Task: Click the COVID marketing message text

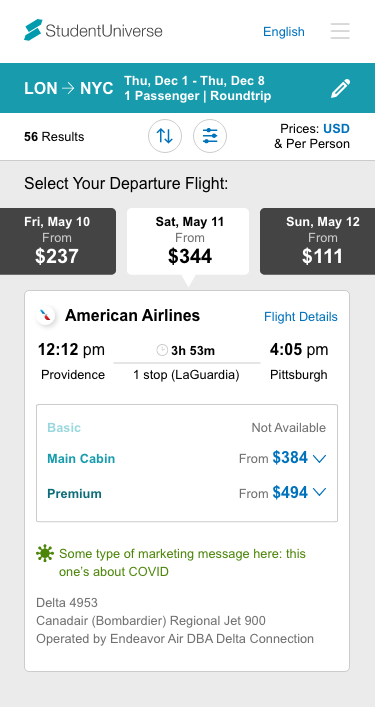Action: (182, 563)
